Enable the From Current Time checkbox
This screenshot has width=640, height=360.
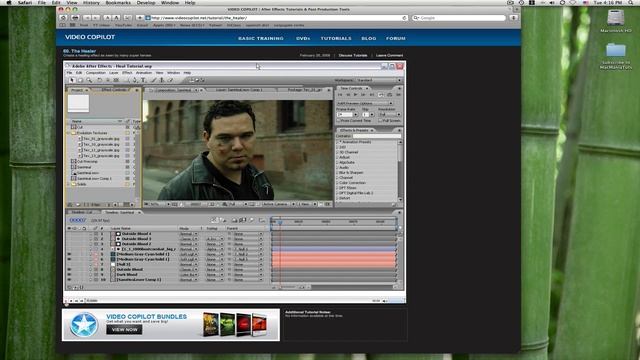pos(338,121)
